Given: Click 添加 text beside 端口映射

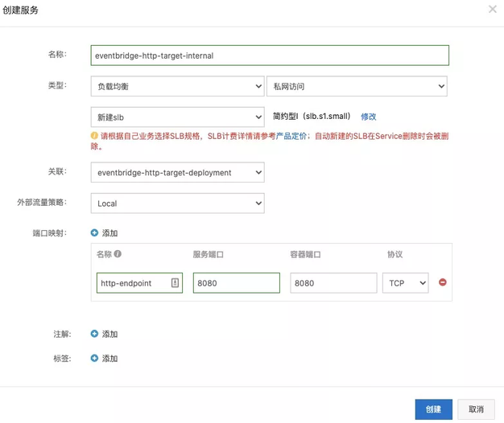Looking at the screenshot, I should tap(109, 233).
